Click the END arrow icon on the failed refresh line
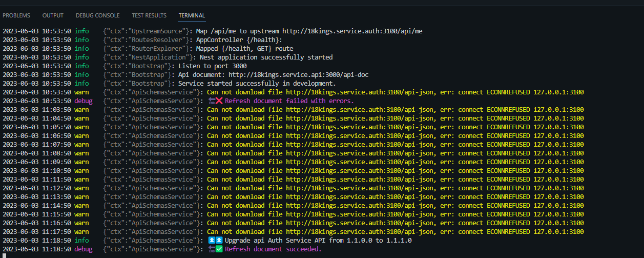This screenshot has width=644, height=258. click(211, 101)
